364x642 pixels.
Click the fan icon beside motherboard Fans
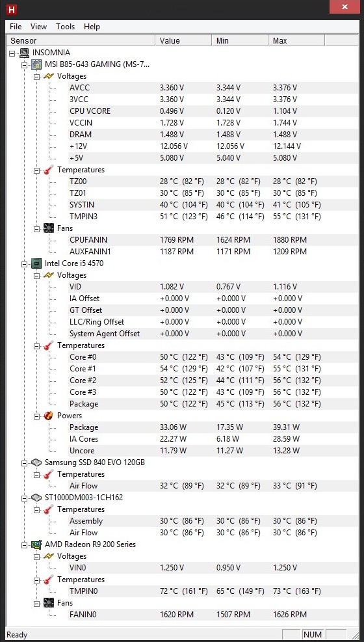pos(49,228)
